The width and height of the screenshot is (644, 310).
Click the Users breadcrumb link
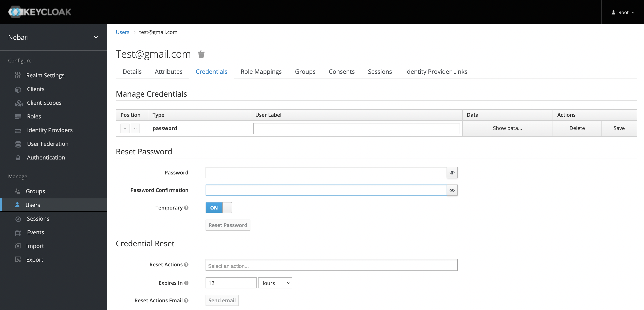pos(122,32)
